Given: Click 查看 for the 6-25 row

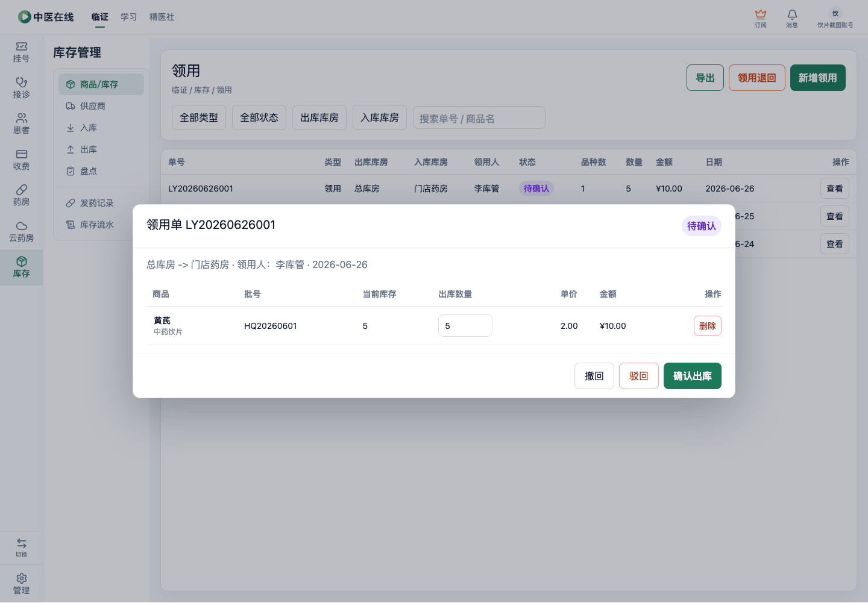Looking at the screenshot, I should click(835, 216).
